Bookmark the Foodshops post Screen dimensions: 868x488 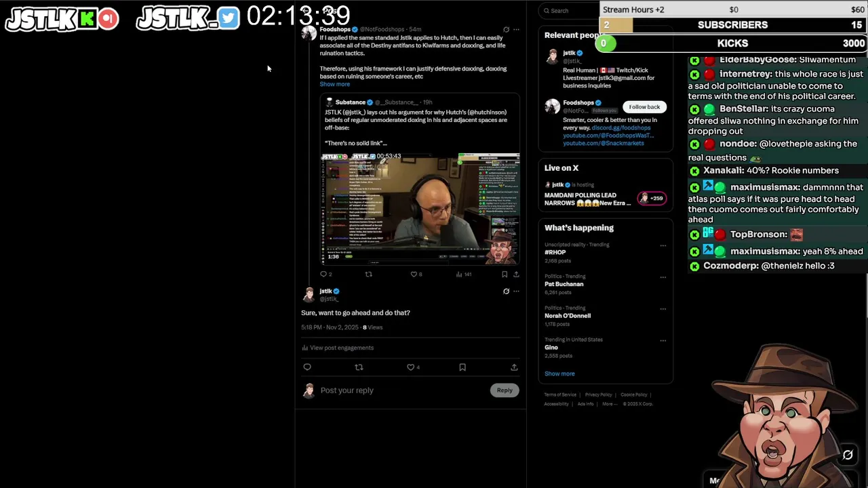pyautogui.click(x=505, y=274)
